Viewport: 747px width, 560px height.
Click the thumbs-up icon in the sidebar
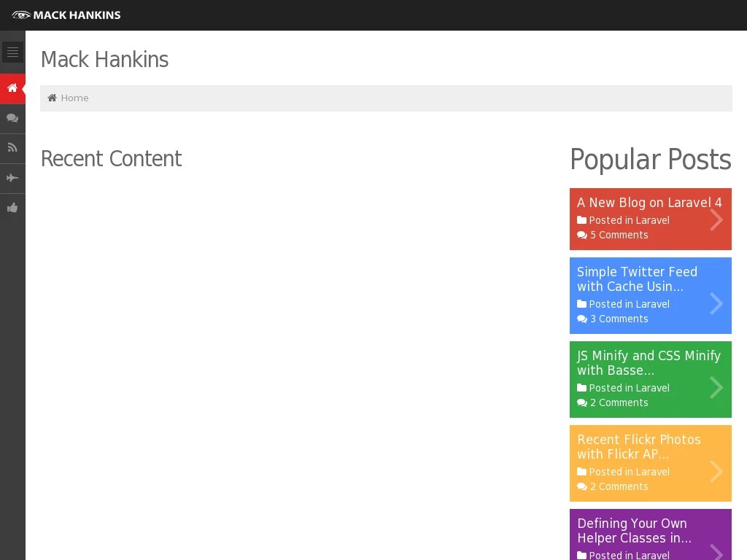tap(12, 207)
